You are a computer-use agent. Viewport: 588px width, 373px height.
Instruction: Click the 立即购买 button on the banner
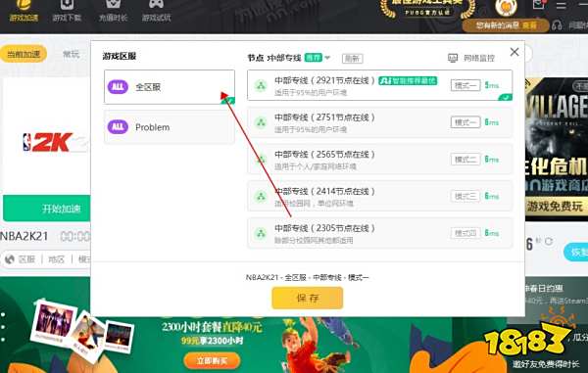point(212,360)
